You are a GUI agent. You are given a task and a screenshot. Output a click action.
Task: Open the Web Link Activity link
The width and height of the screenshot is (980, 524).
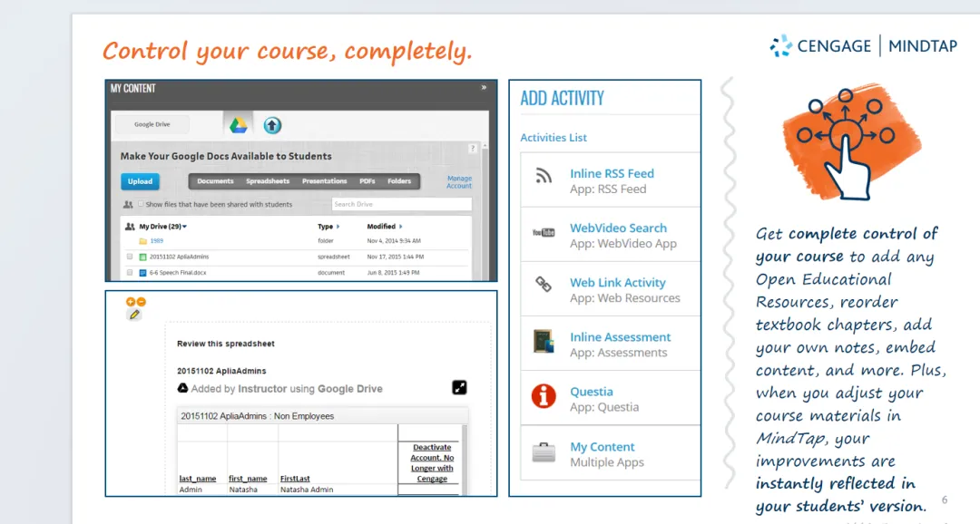coord(618,282)
